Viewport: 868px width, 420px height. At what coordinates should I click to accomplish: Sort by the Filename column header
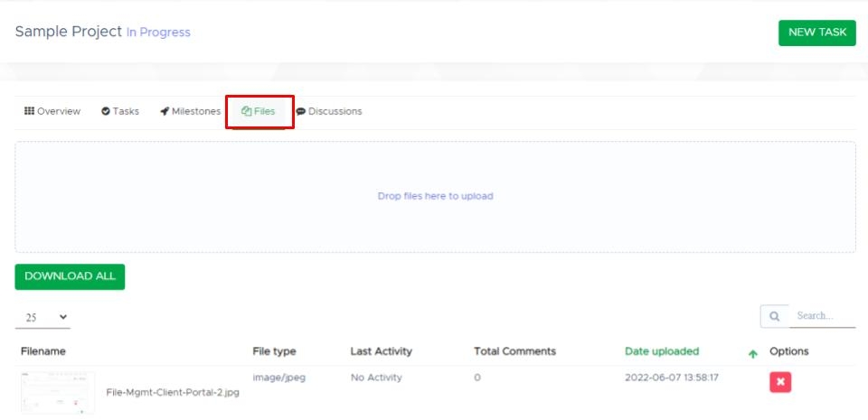(x=43, y=351)
